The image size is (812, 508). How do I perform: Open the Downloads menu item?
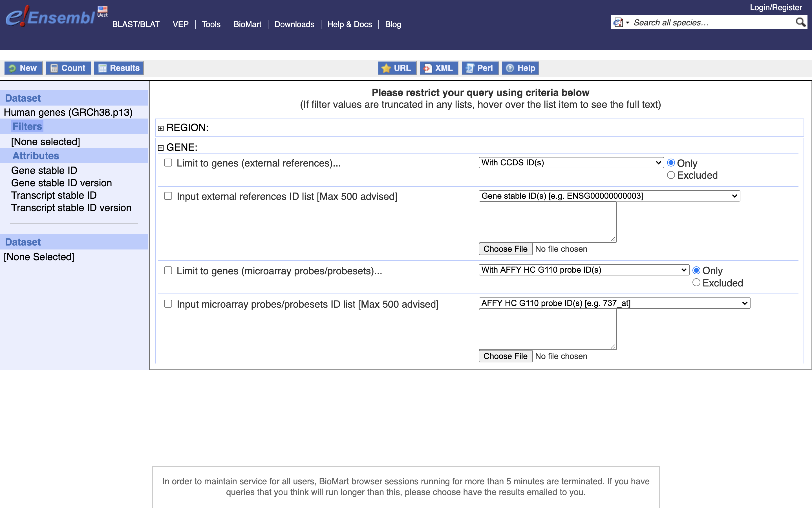click(294, 24)
